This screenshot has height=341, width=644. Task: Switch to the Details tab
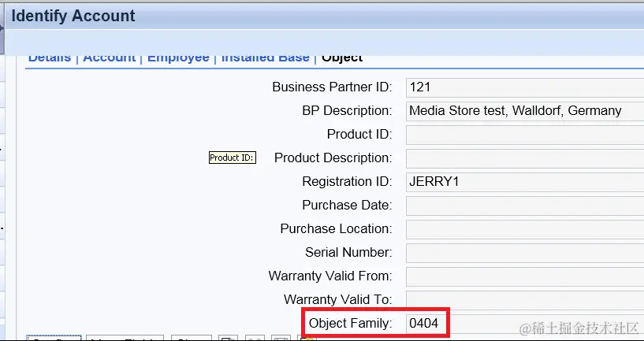point(50,59)
